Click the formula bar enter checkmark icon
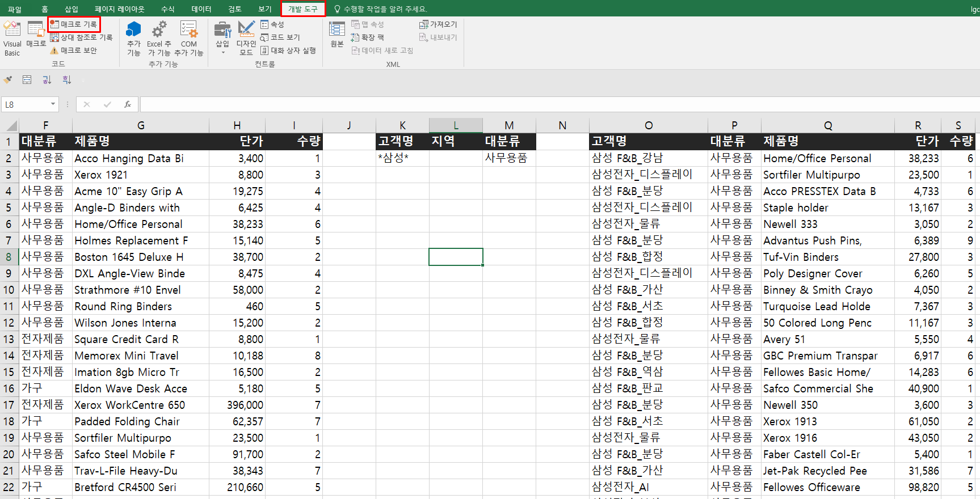This screenshot has height=499, width=980. (x=107, y=104)
